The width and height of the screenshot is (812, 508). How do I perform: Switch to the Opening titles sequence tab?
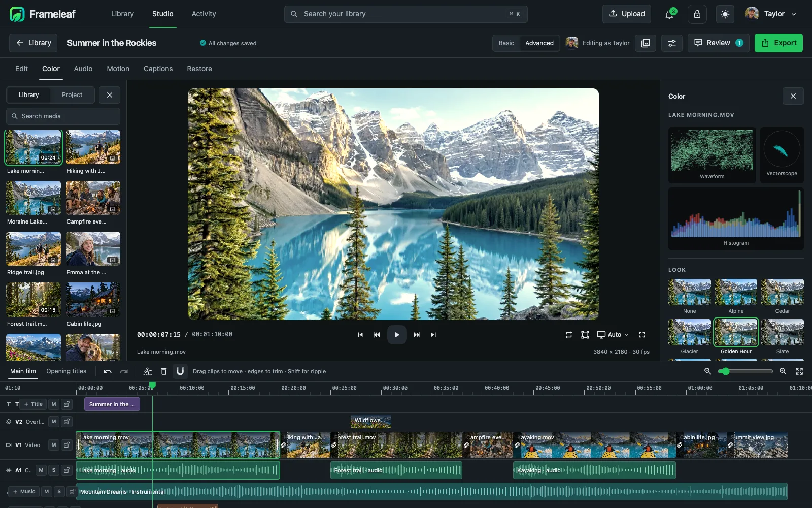pyautogui.click(x=66, y=371)
